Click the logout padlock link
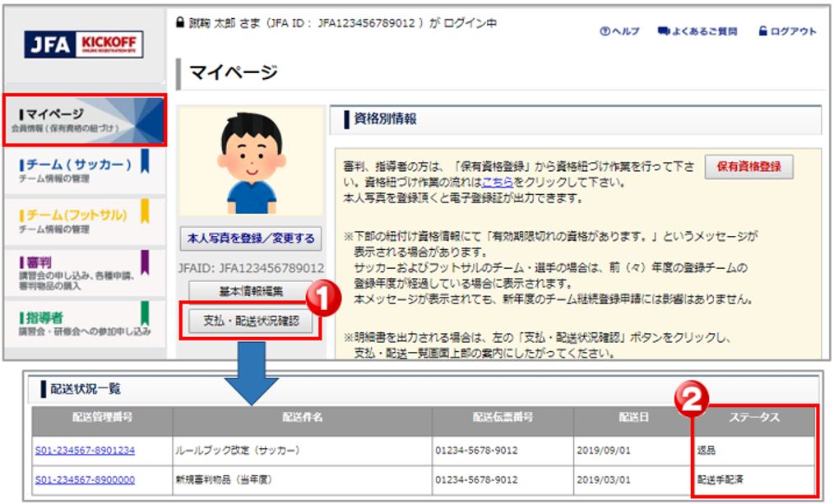The width and height of the screenshot is (834, 504). [x=762, y=31]
